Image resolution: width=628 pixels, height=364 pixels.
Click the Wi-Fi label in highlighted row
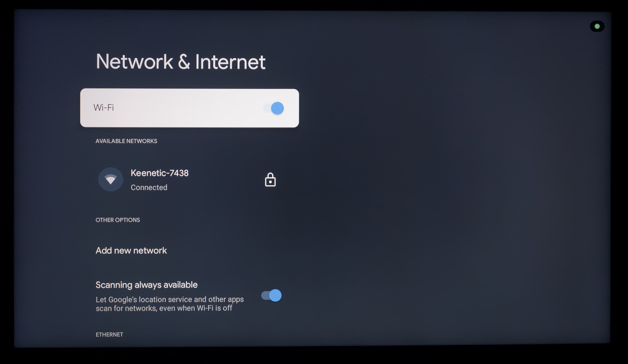coord(103,107)
